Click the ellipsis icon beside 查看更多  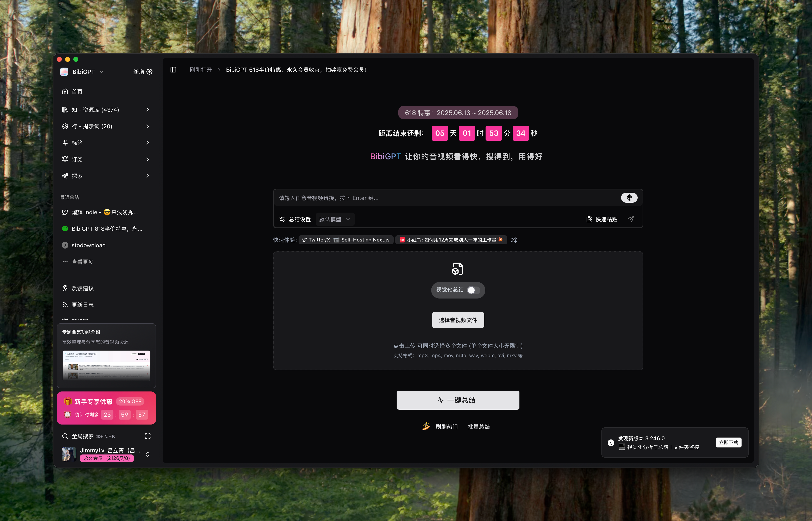65,262
